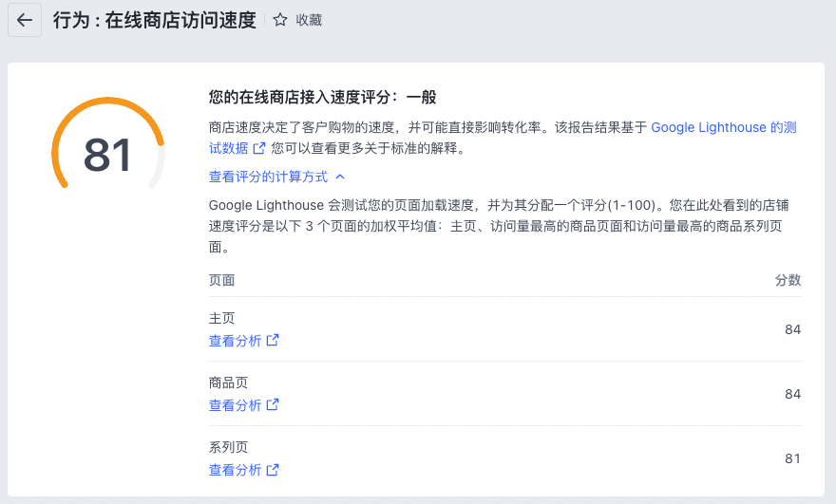
Task: Click external icon in 商品页 row
Action: click(x=273, y=404)
